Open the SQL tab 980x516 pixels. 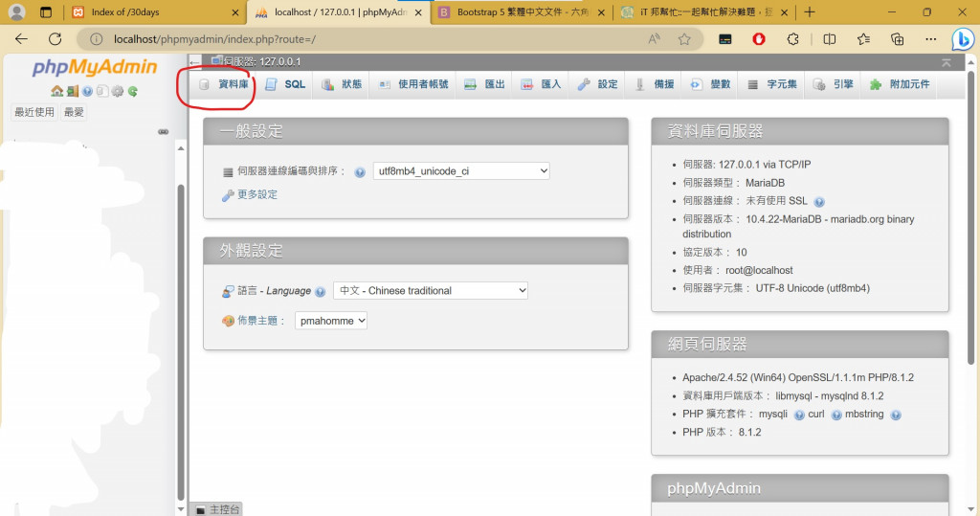(285, 84)
